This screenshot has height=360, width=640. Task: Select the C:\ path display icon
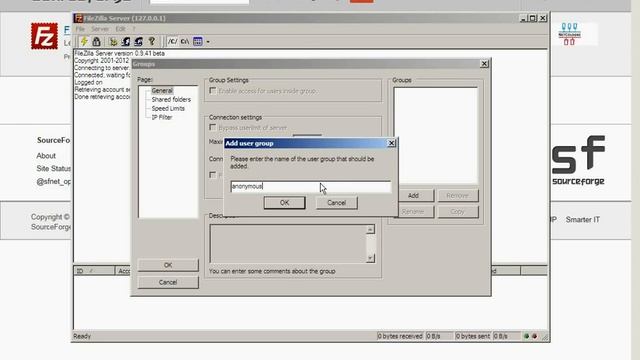pos(185,41)
